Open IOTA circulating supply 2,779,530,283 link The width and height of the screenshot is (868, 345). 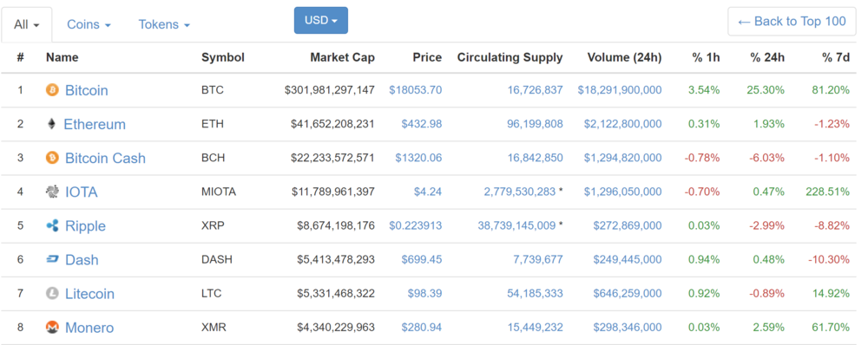pos(519,192)
